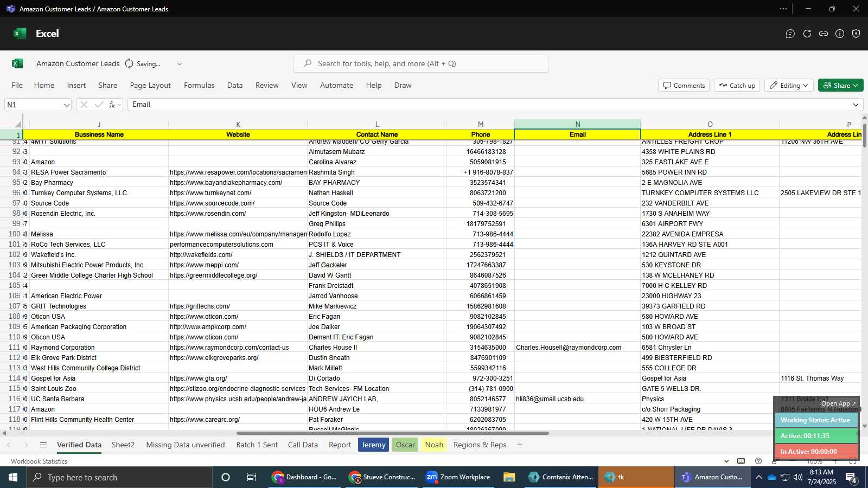Expand the status bar chevron
The image size is (868, 488).
[726, 461]
